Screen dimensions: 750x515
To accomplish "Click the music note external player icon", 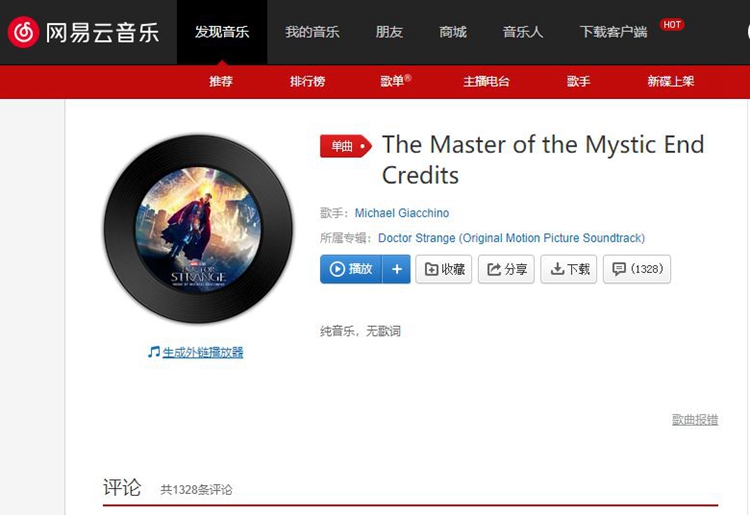I will (x=154, y=352).
